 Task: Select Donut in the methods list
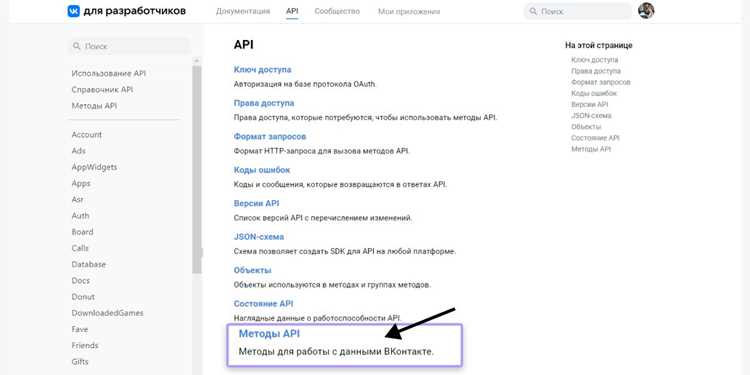pyautogui.click(x=83, y=297)
